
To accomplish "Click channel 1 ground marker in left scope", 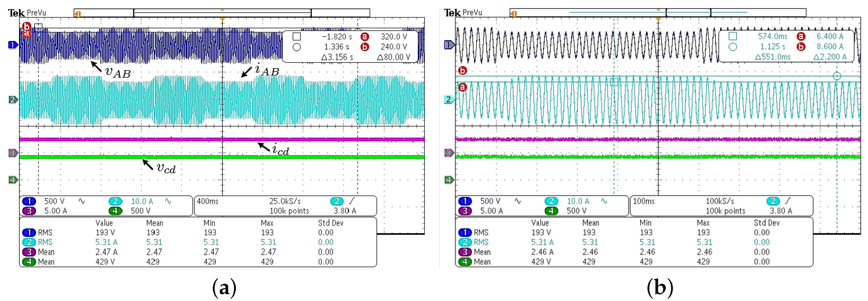I will (x=12, y=45).
